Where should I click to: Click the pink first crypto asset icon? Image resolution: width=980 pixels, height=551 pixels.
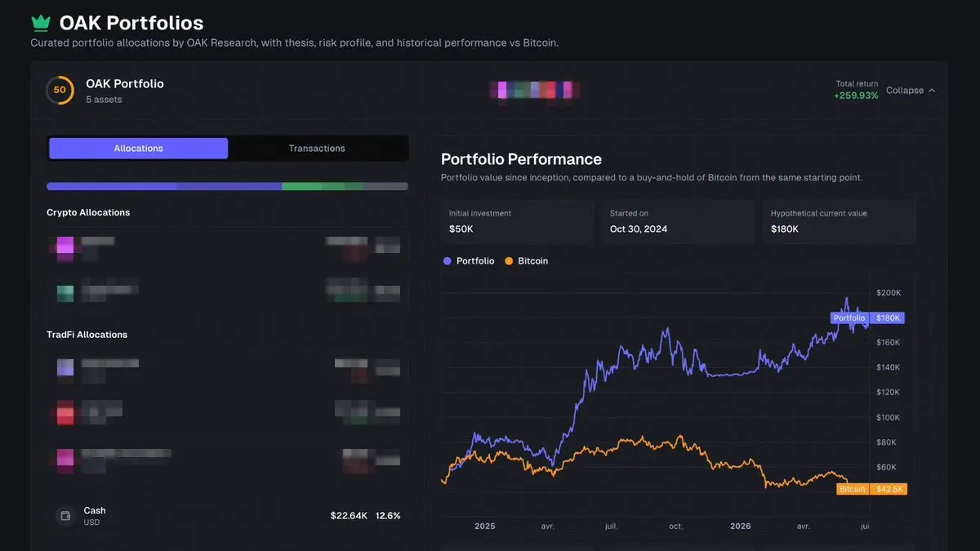tap(65, 246)
